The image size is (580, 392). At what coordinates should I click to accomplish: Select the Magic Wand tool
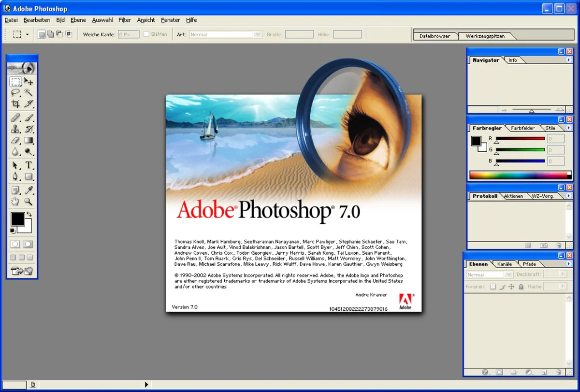click(x=28, y=93)
